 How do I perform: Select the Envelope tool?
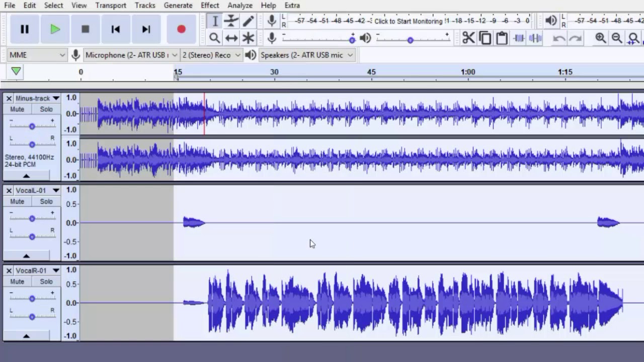point(231,21)
